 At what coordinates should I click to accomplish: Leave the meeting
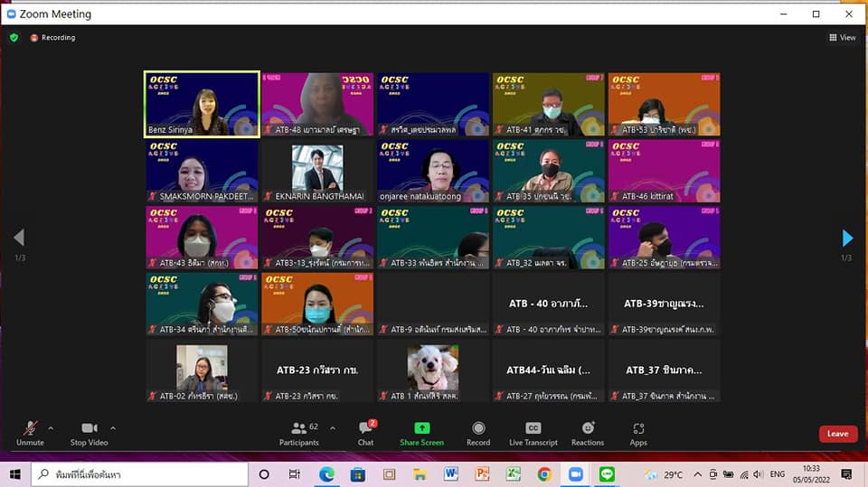[837, 434]
